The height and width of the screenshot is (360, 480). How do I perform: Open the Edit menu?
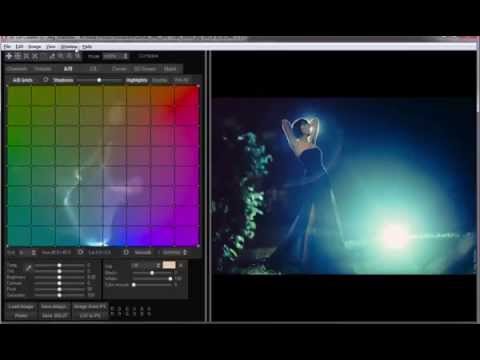[19, 47]
